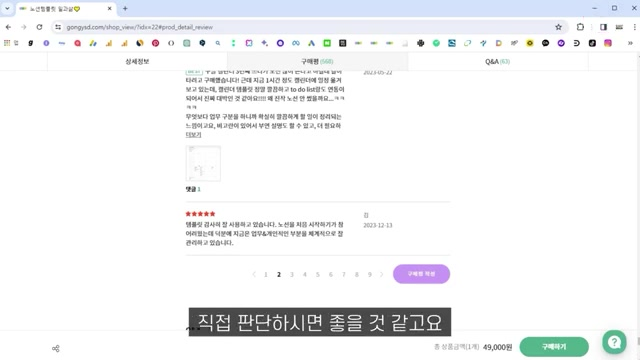Open the magnifier bookmark icon
The height and width of the screenshot is (360, 640).
click(x=218, y=43)
